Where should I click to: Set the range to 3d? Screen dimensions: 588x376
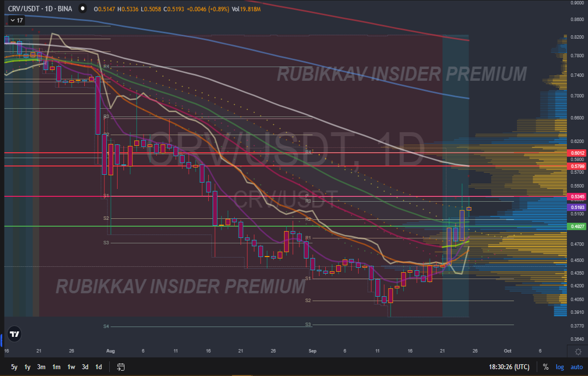pyautogui.click(x=85, y=367)
